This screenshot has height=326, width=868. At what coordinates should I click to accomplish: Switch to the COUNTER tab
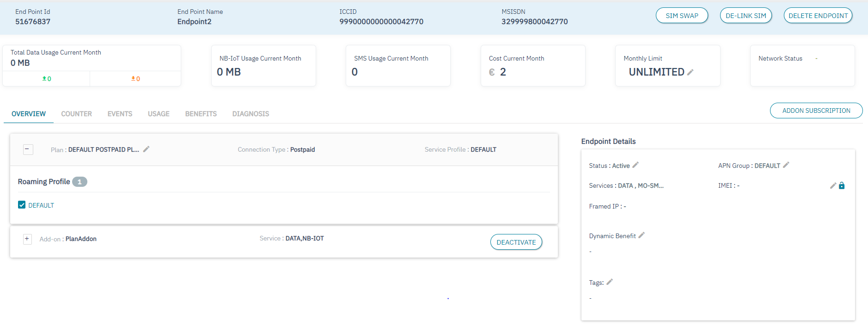click(76, 114)
